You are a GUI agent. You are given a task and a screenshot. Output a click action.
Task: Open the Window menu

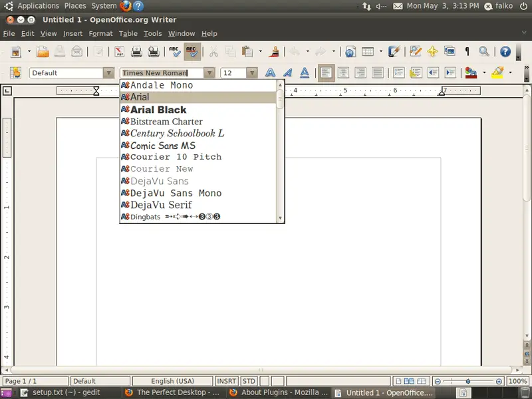[182, 34]
